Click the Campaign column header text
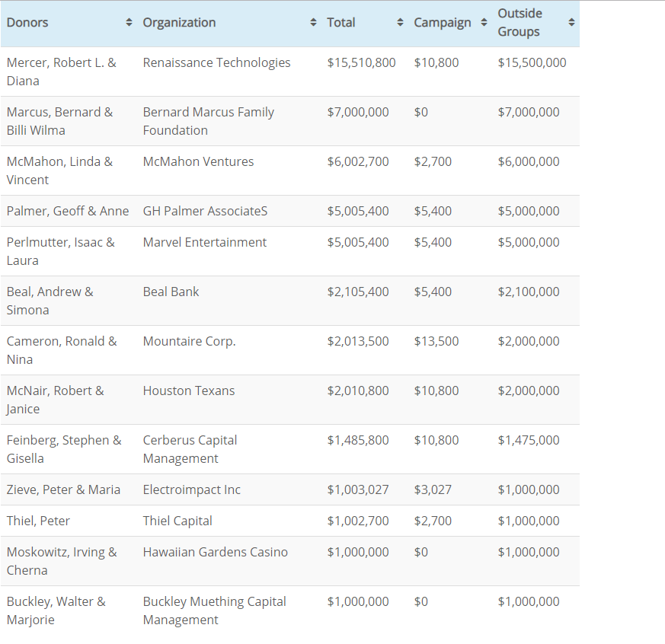Viewport: 665px width, 644px height. tap(443, 22)
